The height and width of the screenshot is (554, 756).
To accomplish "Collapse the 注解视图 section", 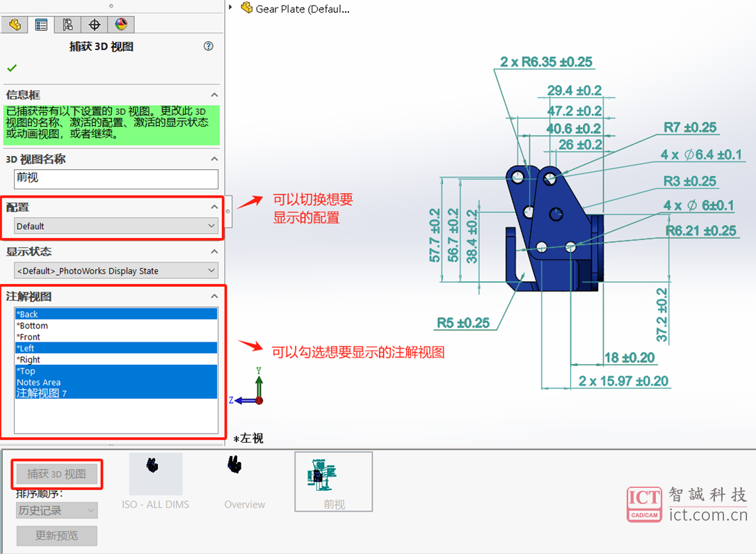I will (x=214, y=296).
